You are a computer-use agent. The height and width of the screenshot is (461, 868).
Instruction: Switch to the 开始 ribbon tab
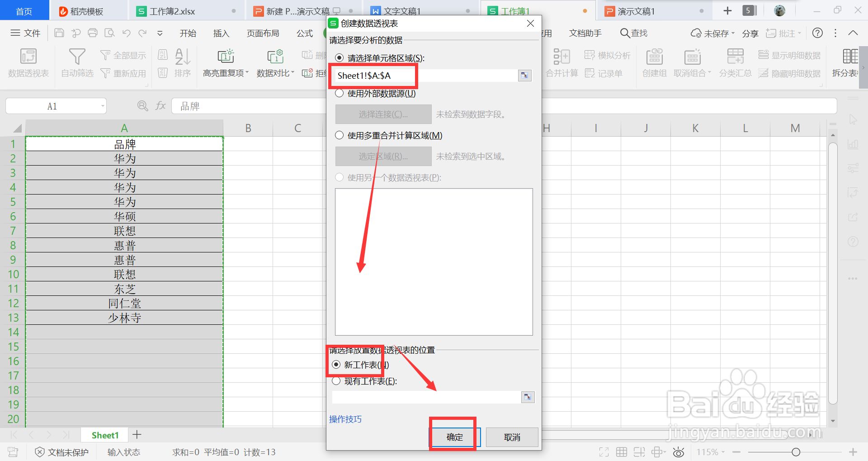pos(188,33)
